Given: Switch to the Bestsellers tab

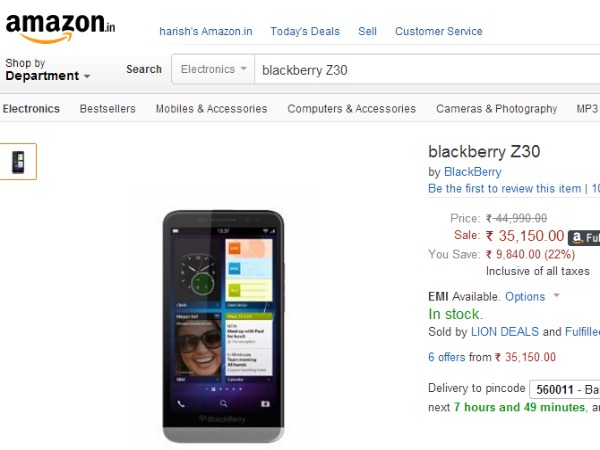Looking at the screenshot, I should coord(108,109).
